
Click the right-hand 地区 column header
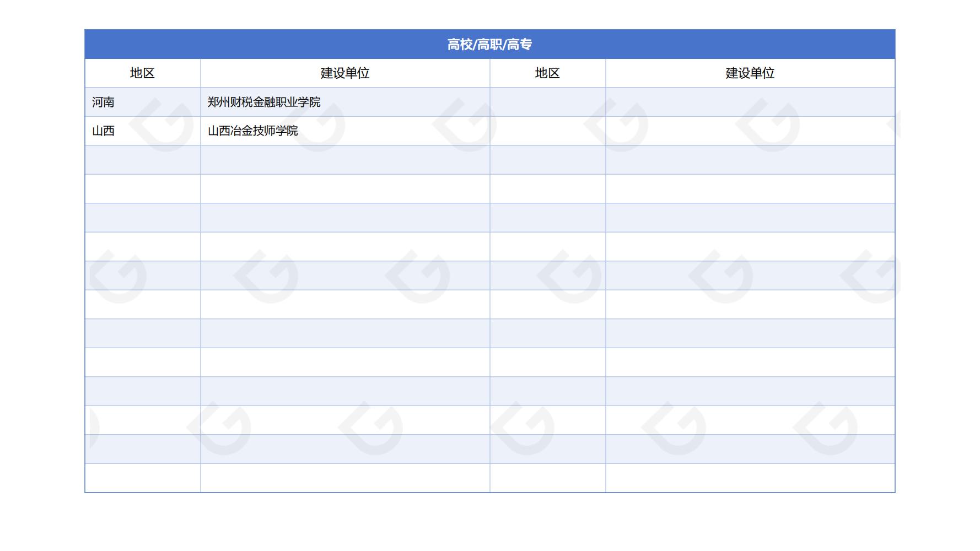[x=547, y=73]
